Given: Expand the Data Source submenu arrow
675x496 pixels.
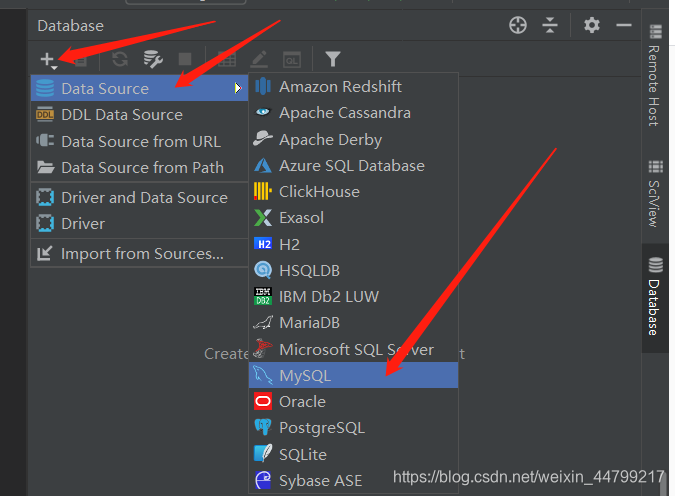Looking at the screenshot, I should pos(238,88).
